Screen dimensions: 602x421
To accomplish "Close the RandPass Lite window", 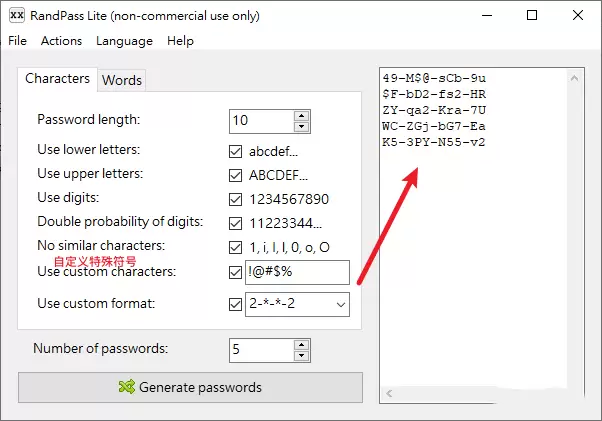I will 578,15.
